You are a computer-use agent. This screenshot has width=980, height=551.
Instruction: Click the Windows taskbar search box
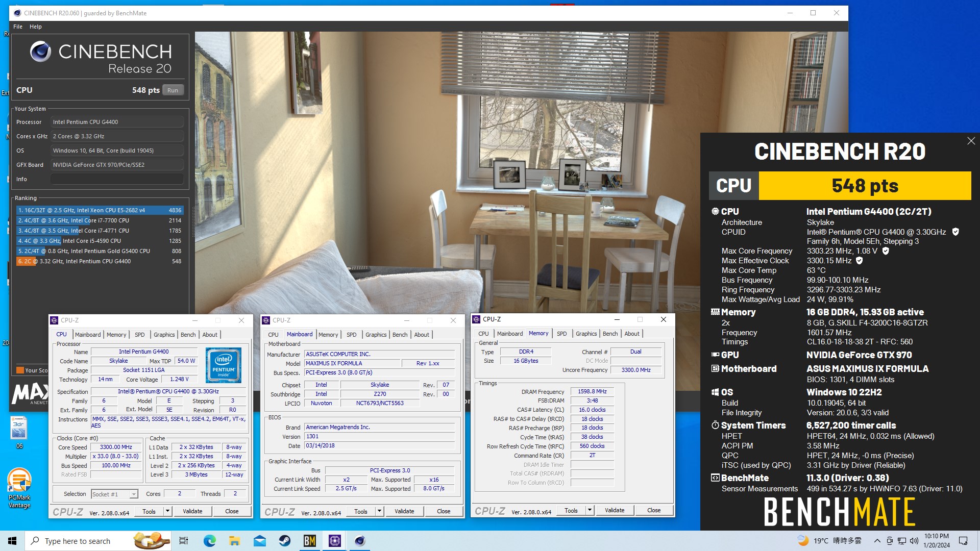click(x=98, y=541)
